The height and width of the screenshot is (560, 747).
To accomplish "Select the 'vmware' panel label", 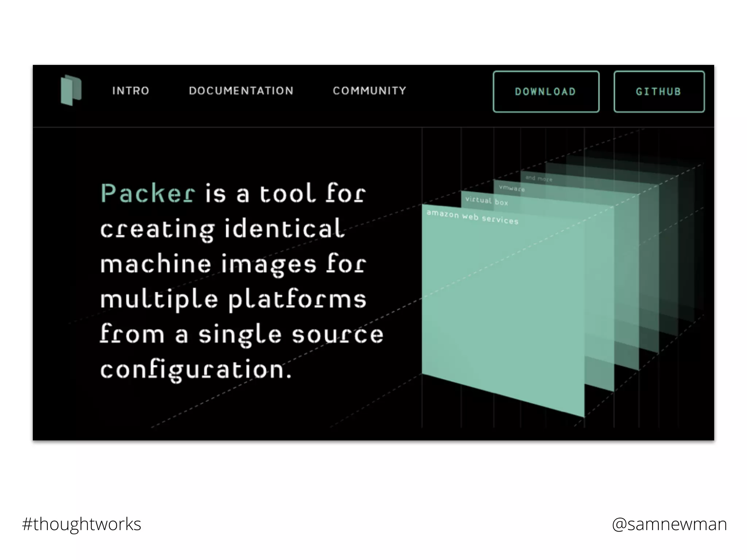I will (x=512, y=188).
